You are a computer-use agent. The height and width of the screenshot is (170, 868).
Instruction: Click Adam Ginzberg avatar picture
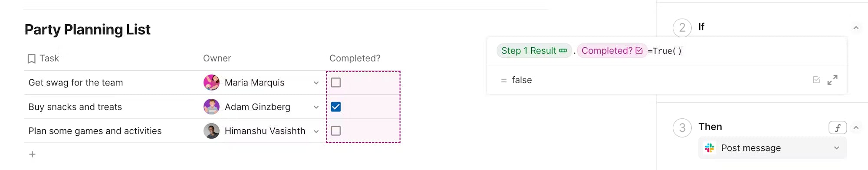tap(211, 107)
